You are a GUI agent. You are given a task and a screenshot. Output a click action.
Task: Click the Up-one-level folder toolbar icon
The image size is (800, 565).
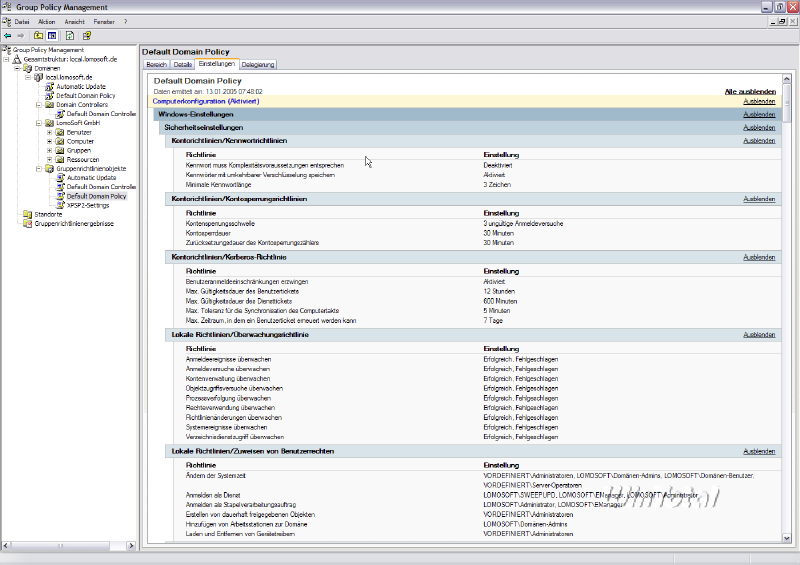tap(38, 35)
